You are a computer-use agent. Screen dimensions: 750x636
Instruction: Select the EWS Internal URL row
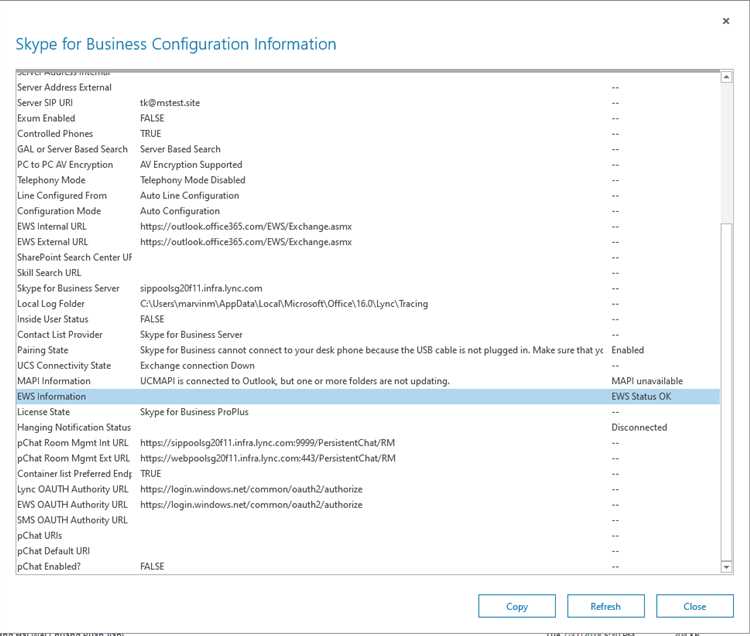368,226
